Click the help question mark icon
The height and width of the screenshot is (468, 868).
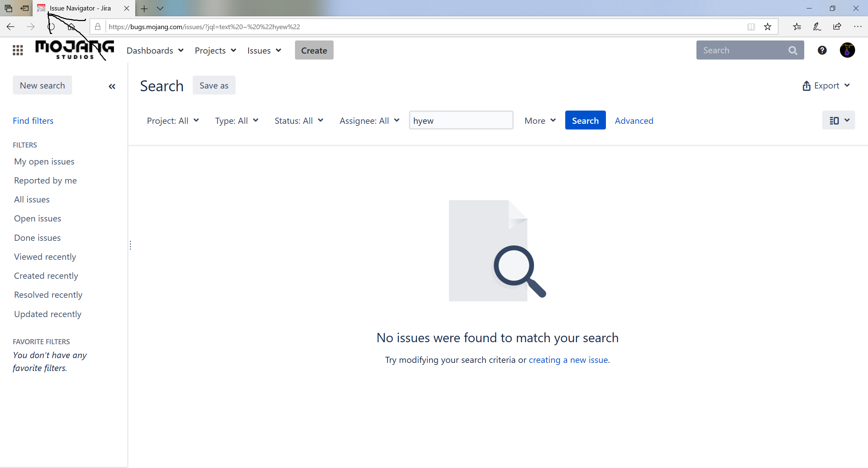coord(822,50)
